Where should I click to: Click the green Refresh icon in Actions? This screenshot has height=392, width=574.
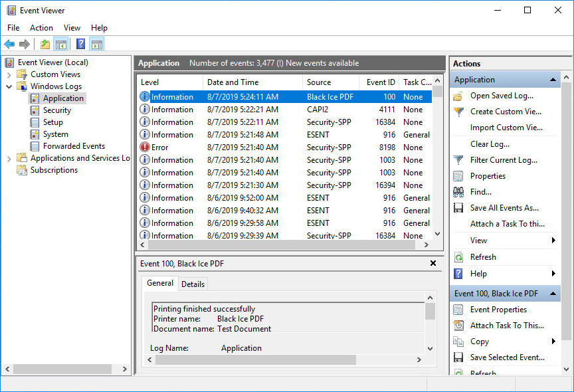pos(458,257)
